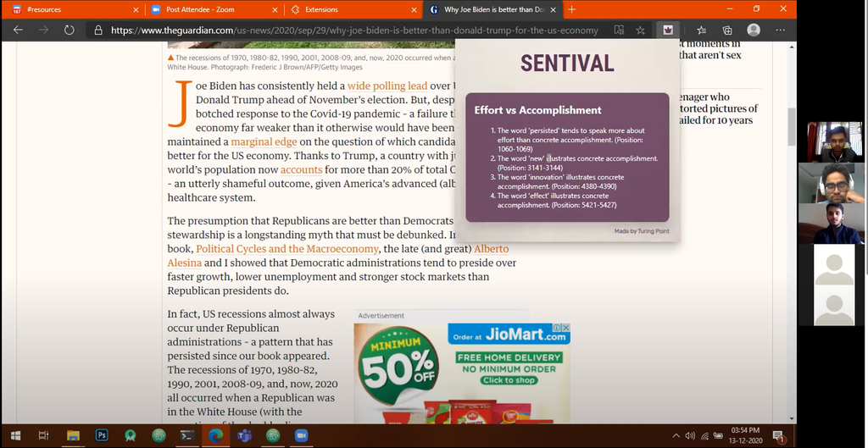The width and height of the screenshot is (868, 448).
Task: Select the 'new' result item in Sentival list
Action: pyautogui.click(x=576, y=163)
